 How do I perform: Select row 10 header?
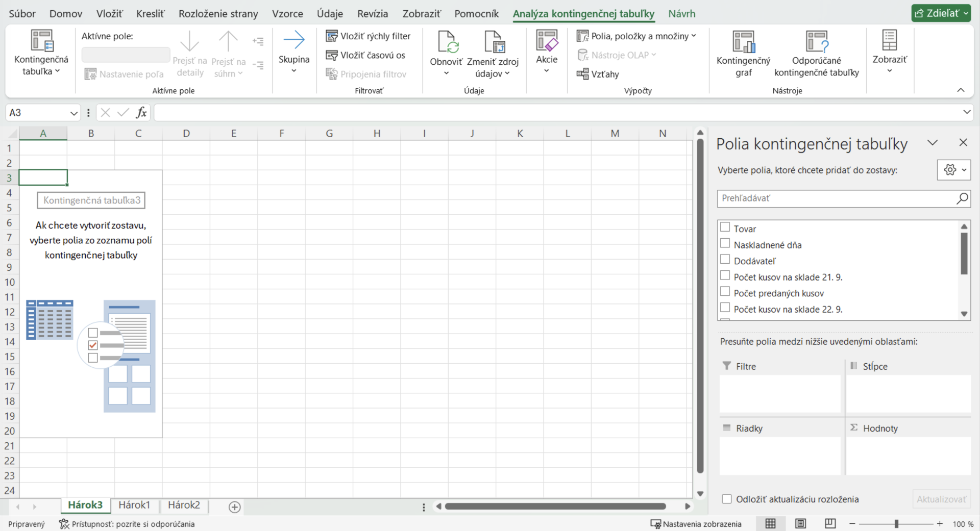10,282
